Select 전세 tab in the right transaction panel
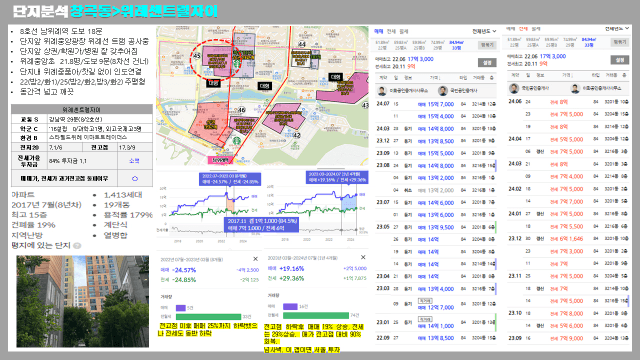The height and width of the screenshot is (360, 640). [523, 29]
